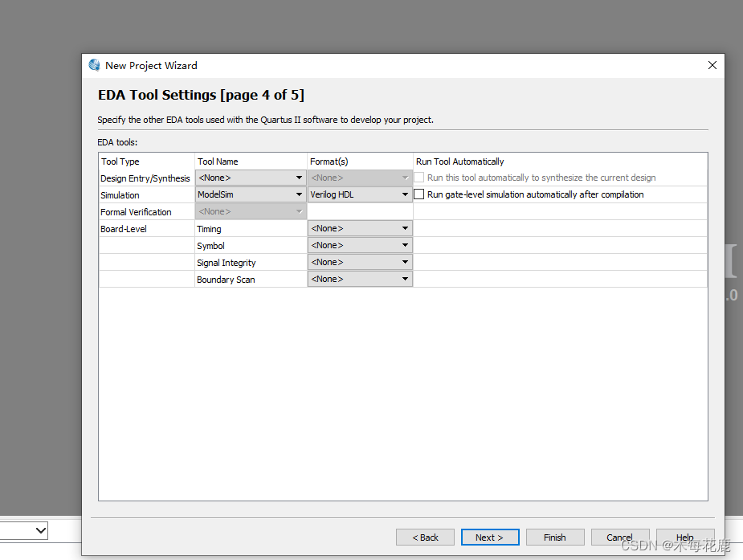Close the New Project Wizard dialog
Viewport: 743px width, 560px height.
tap(712, 65)
